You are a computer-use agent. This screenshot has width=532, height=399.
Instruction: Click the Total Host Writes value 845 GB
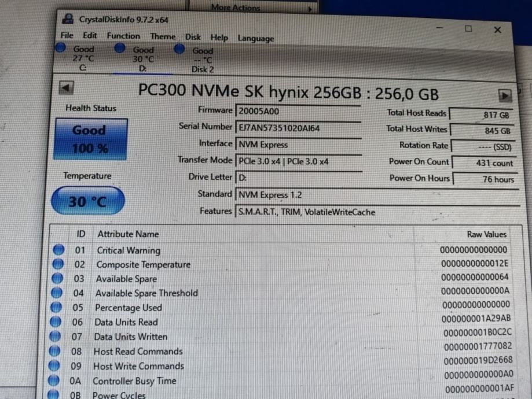click(x=482, y=131)
